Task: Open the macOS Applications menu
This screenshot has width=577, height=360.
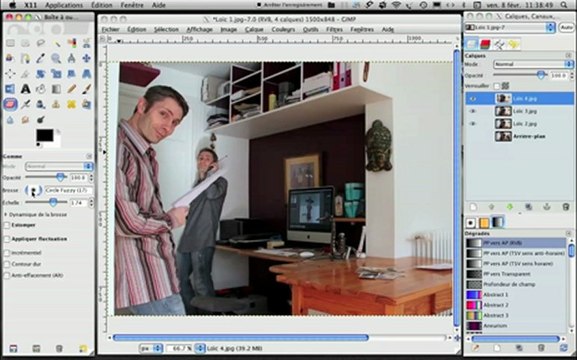Action: (64, 5)
